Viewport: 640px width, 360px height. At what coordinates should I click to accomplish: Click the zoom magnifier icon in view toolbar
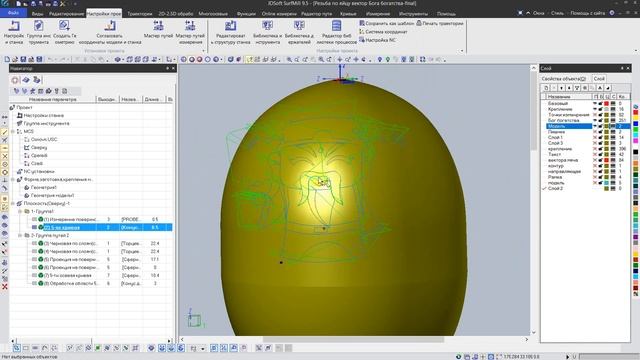[x=289, y=60]
